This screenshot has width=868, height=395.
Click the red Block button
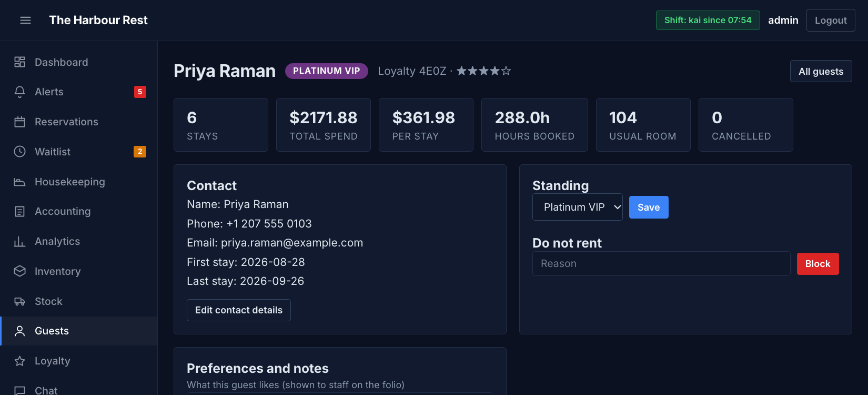point(817,264)
